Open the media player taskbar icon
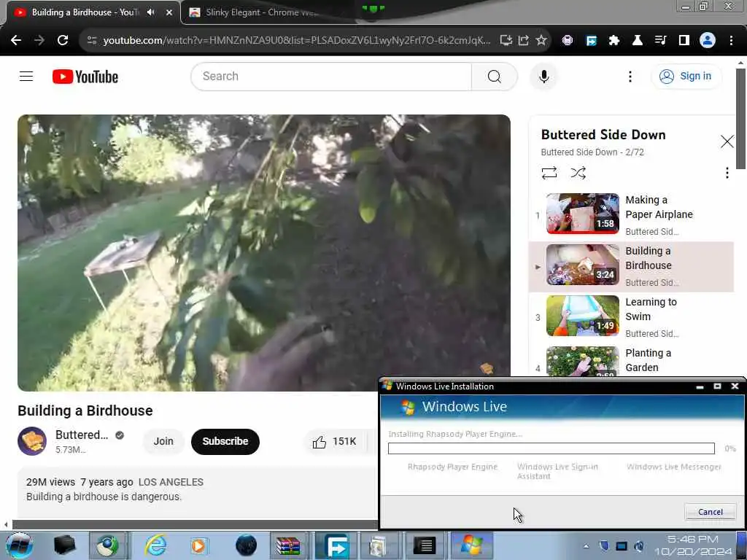This screenshot has width=747, height=560. point(198,545)
